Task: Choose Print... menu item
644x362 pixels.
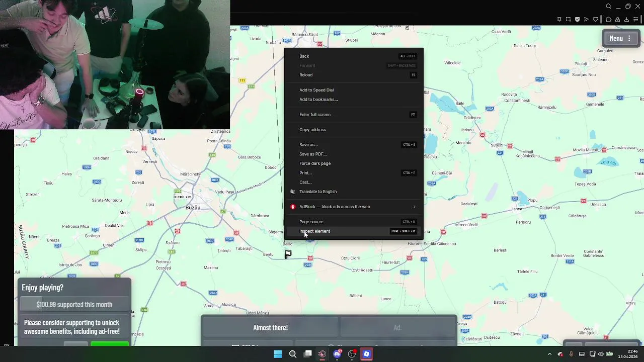Action: click(x=354, y=173)
